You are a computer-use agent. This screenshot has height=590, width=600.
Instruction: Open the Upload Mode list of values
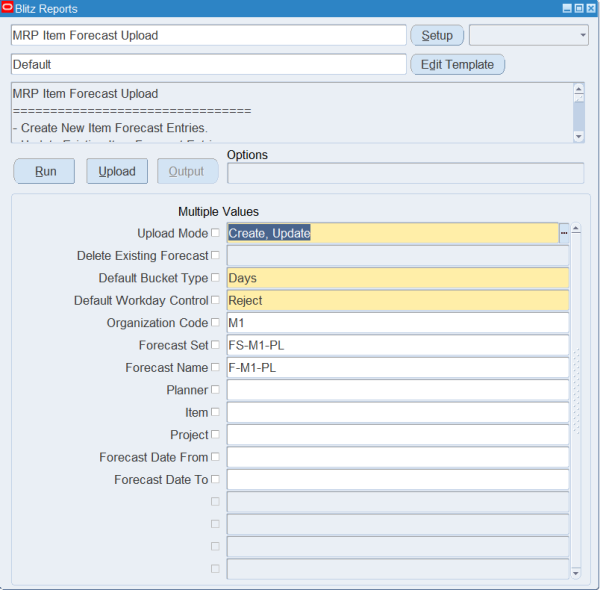click(564, 233)
